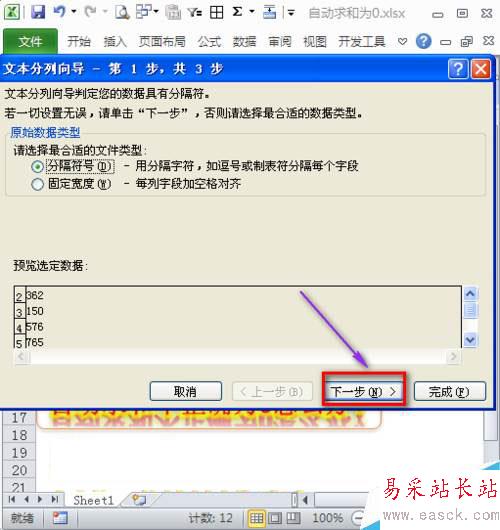Click the 取消 button

point(186,391)
